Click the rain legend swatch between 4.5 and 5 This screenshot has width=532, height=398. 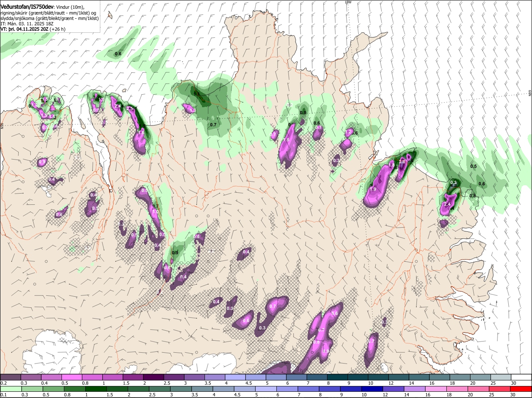click(244, 389)
